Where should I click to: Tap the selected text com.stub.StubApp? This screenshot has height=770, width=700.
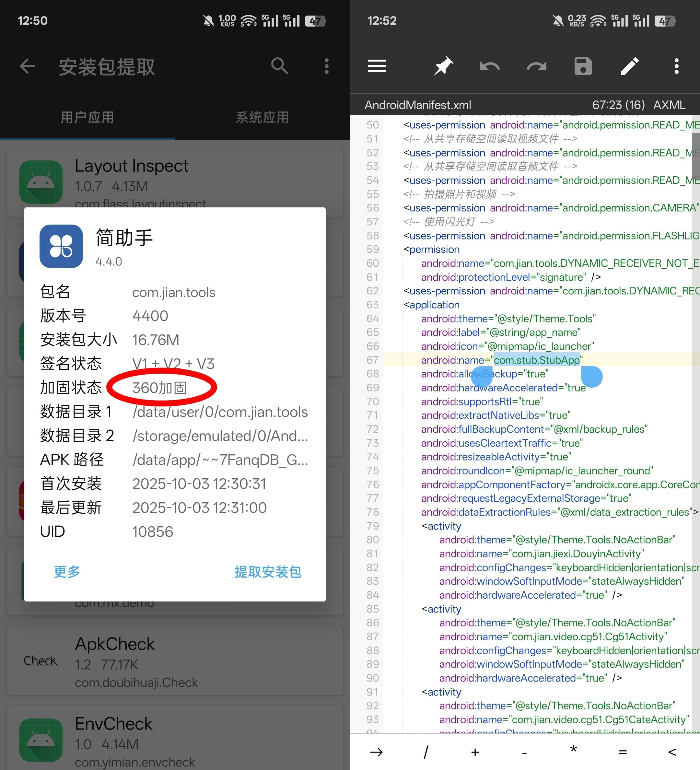pyautogui.click(x=537, y=360)
